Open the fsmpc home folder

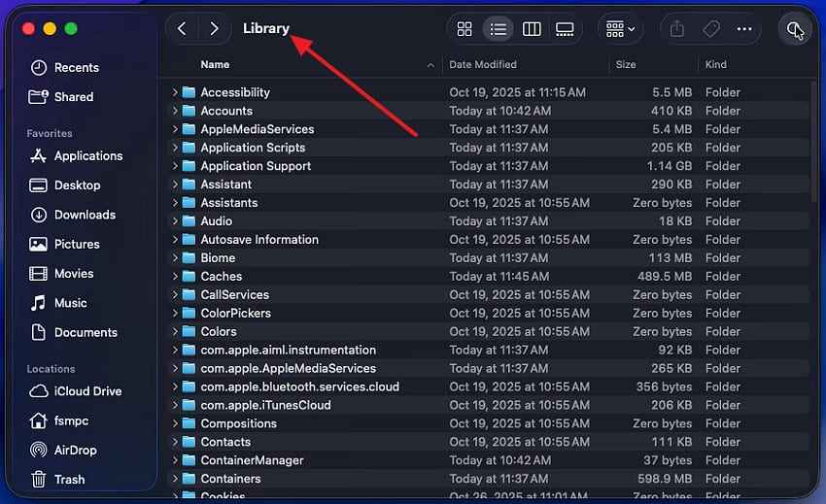tap(59, 420)
